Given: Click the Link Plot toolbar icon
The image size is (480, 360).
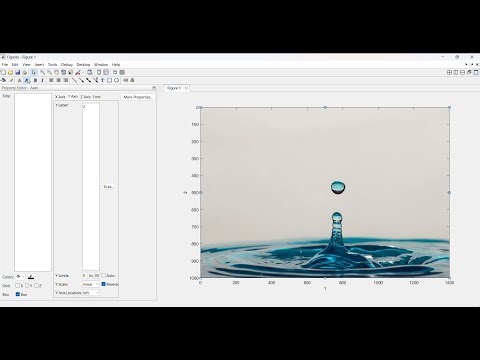Looking at the screenshot, I should pos(90,72).
